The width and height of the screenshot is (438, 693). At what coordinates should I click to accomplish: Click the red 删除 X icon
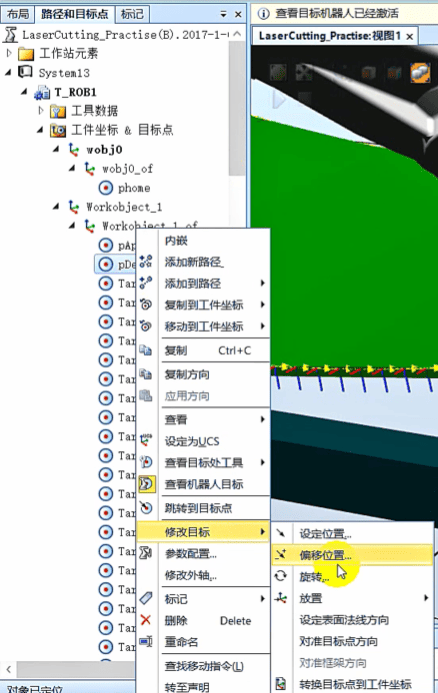(146, 620)
